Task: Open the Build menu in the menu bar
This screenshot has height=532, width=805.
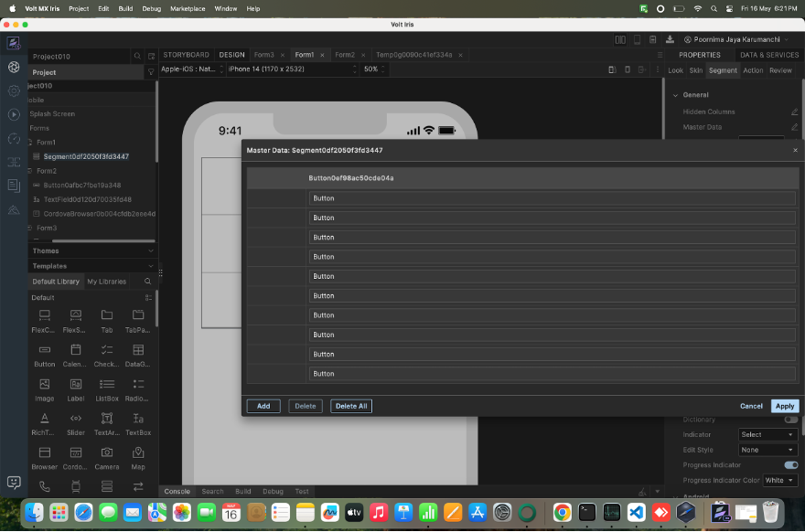Action: tap(125, 9)
